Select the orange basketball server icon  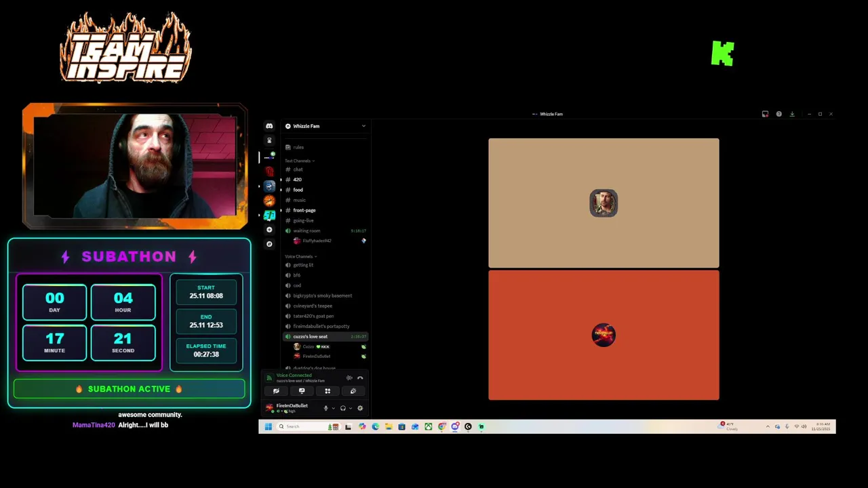(x=269, y=201)
